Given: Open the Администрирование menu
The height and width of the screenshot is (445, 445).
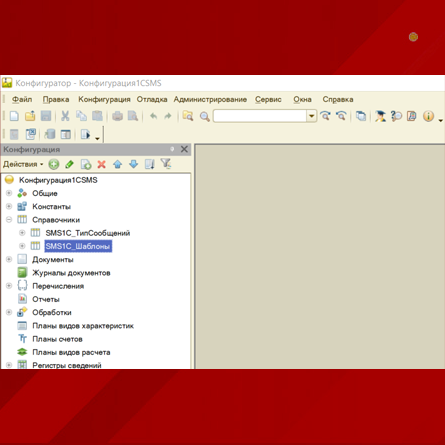Looking at the screenshot, I should (210, 99).
